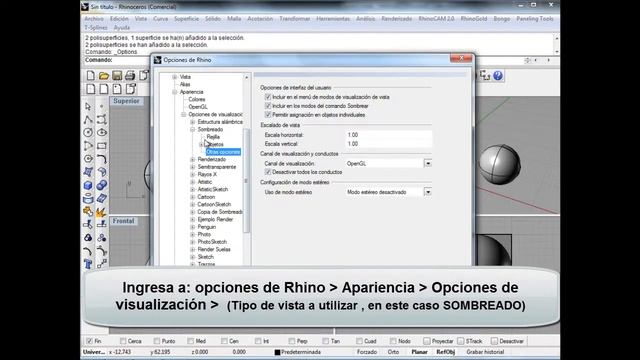Select the Rectangle tool
Viewport: 640px width, 360px height.
click(102, 146)
